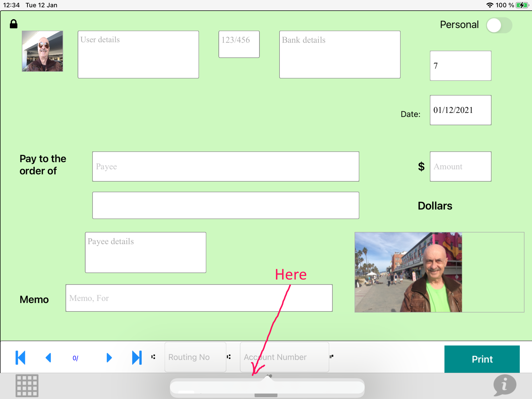The width and height of the screenshot is (532, 399).
Task: Tap the date field showing 01/12/2021
Action: click(x=460, y=110)
